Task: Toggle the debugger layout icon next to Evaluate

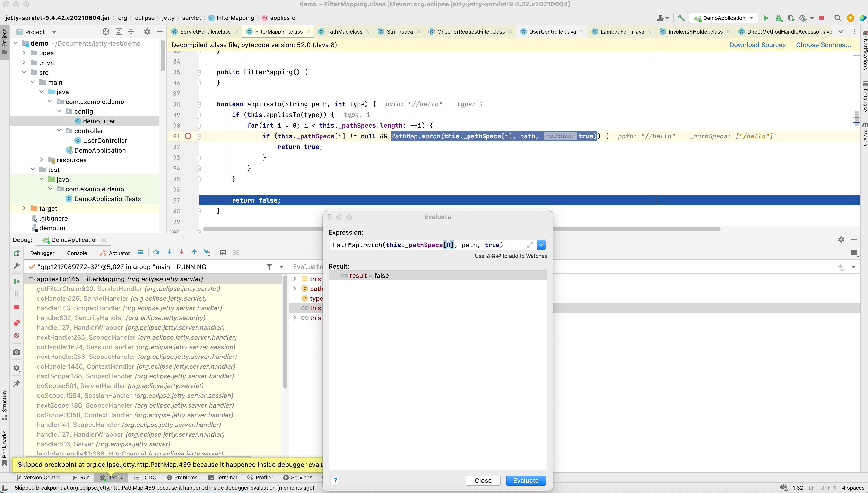Action: pos(854,253)
